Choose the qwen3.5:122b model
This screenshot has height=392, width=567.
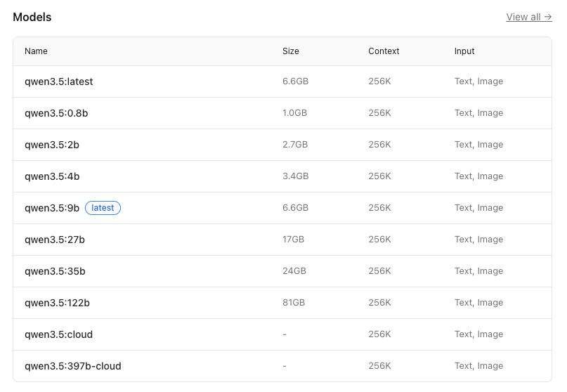[57, 303]
